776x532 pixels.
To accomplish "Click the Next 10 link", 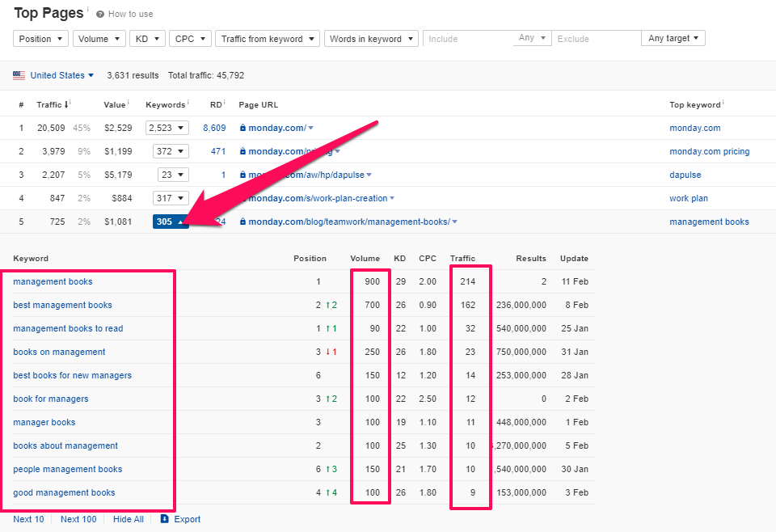I will pos(28,519).
